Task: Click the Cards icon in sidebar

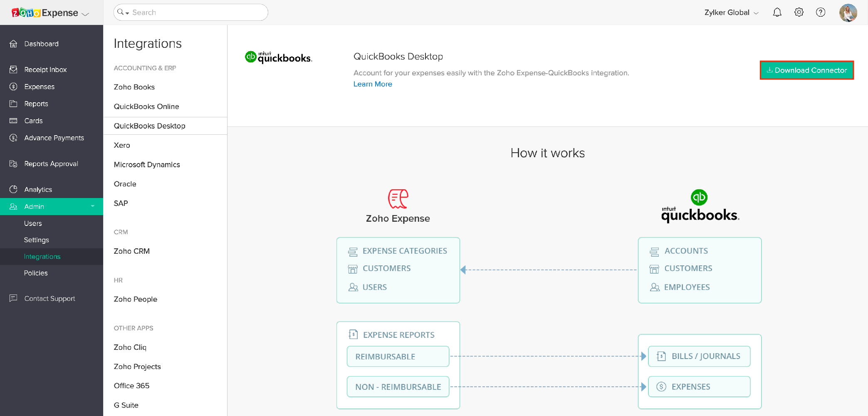Action: (13, 121)
